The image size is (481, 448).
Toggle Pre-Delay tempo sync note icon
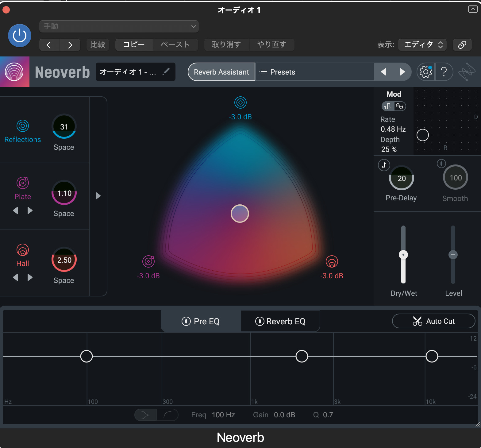pos(384,165)
